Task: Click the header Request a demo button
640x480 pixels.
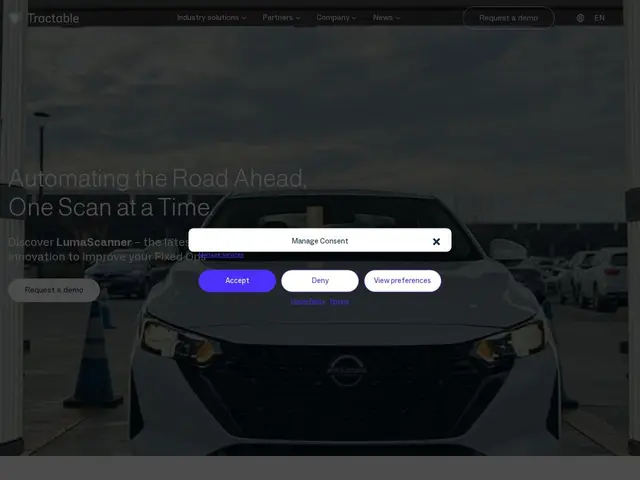Action: [509, 18]
